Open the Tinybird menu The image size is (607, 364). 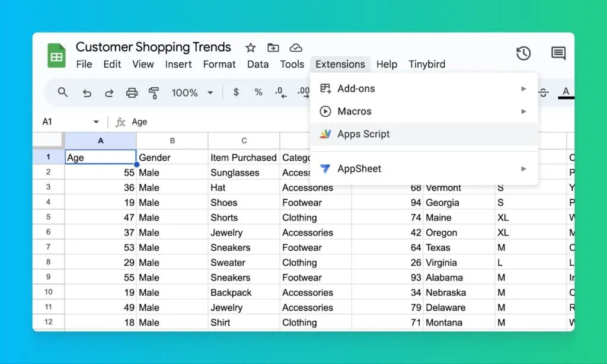click(427, 64)
